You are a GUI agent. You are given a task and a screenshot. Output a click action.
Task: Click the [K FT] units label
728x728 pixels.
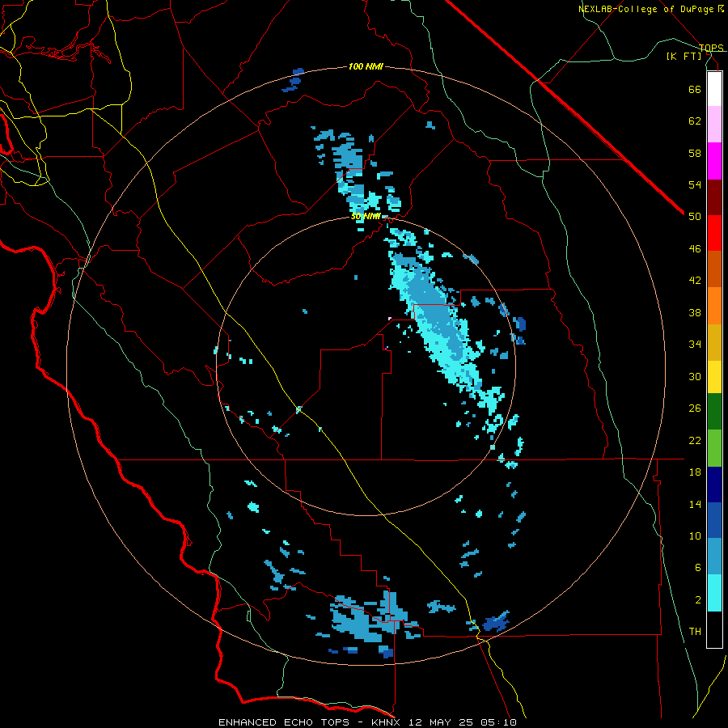(684, 56)
